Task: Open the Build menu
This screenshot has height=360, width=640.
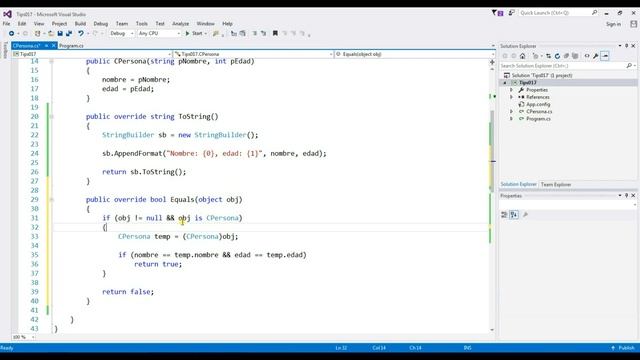Action: 80,24
